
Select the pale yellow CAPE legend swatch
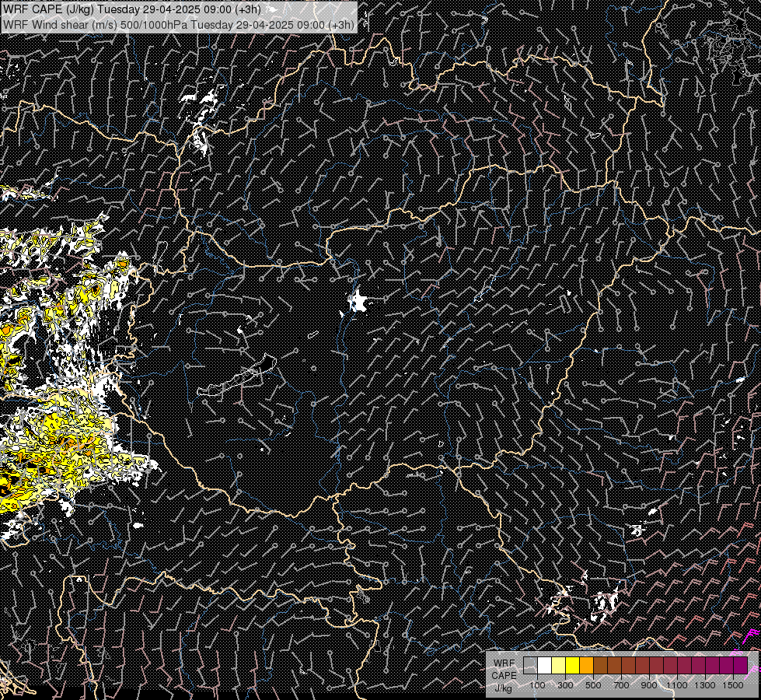(x=559, y=666)
